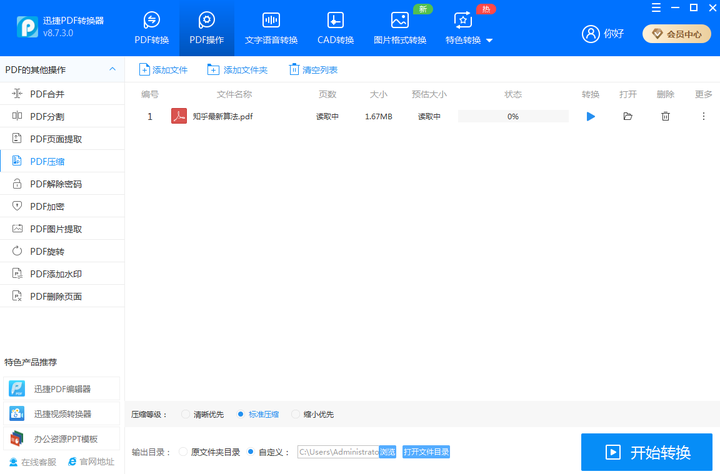Click the 大小 column header
720x474 pixels.
click(378, 94)
